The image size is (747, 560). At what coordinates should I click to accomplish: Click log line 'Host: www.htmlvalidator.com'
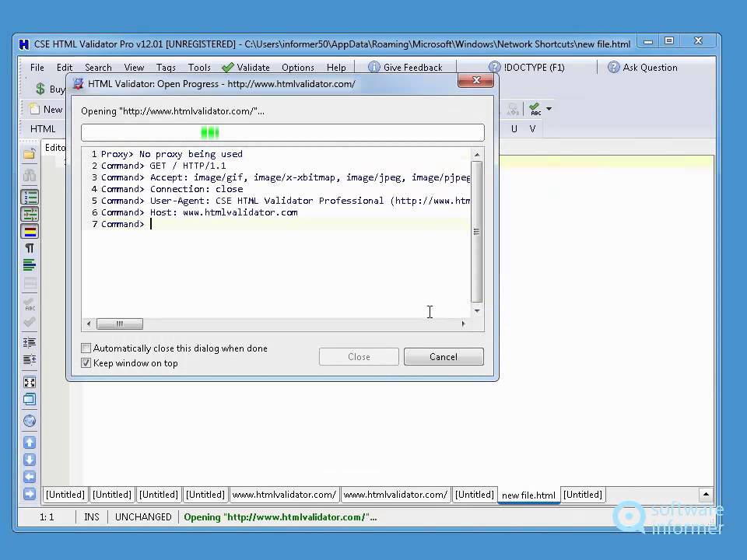[x=224, y=212]
